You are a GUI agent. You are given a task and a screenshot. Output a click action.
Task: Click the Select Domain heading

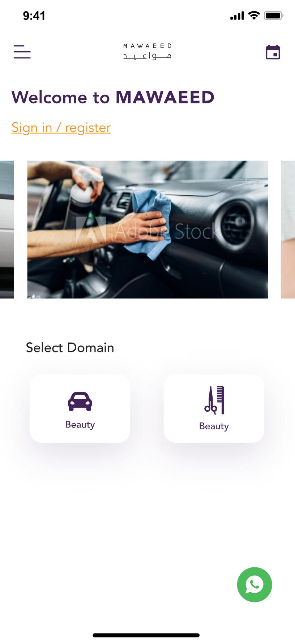[70, 348]
